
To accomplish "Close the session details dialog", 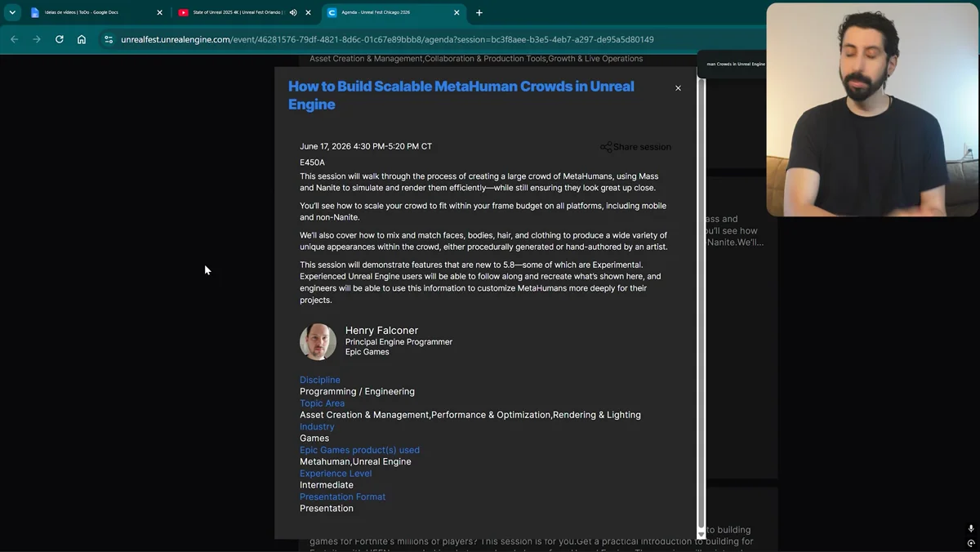I will (678, 88).
